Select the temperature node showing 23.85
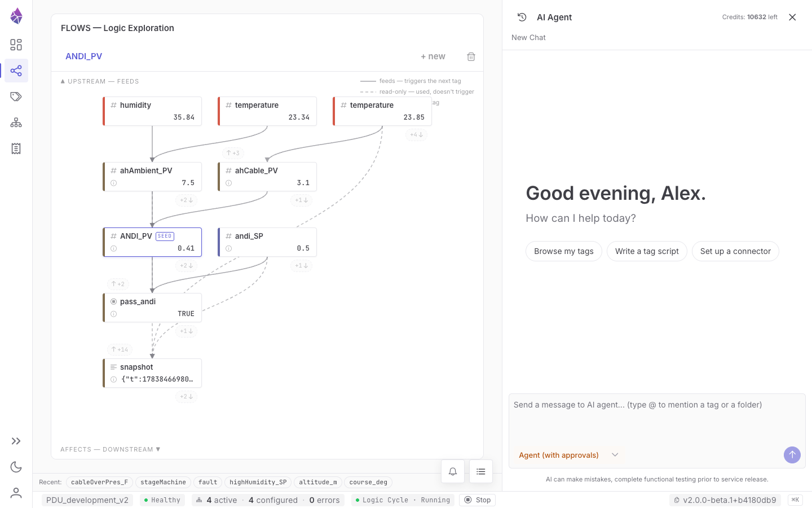The image size is (812, 508). pos(382,111)
